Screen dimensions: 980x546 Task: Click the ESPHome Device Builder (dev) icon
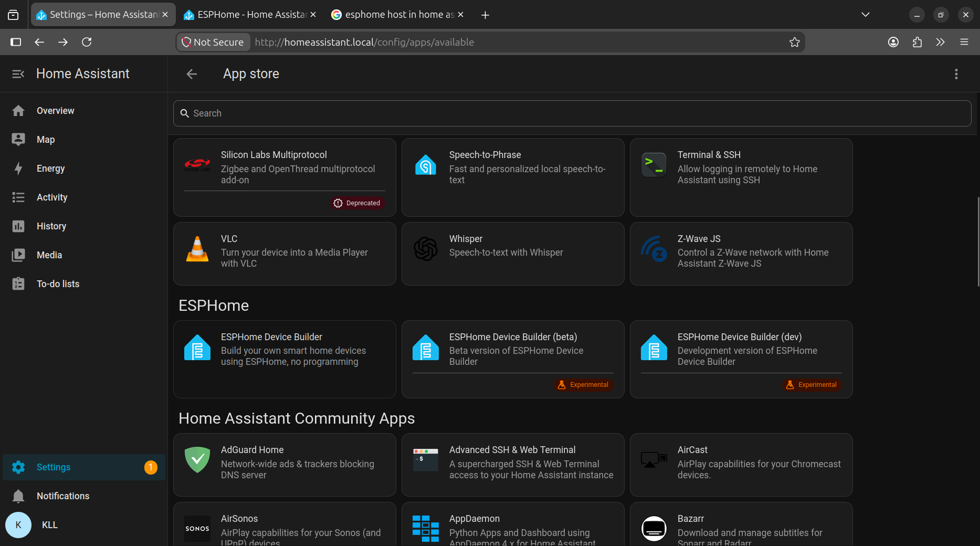click(x=654, y=348)
